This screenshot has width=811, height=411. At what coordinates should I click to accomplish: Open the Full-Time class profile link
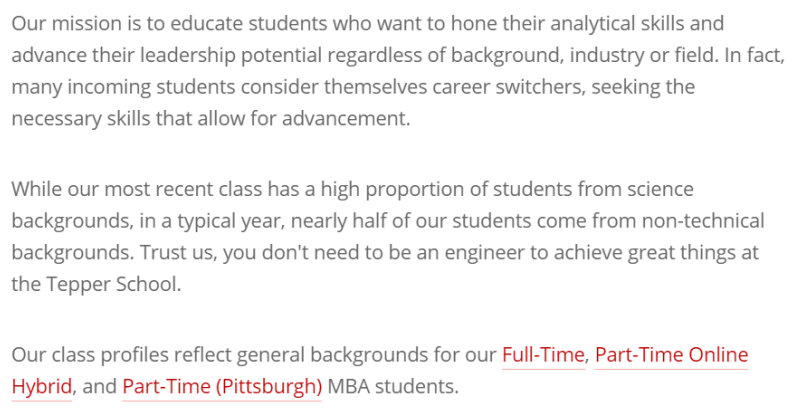click(x=543, y=355)
